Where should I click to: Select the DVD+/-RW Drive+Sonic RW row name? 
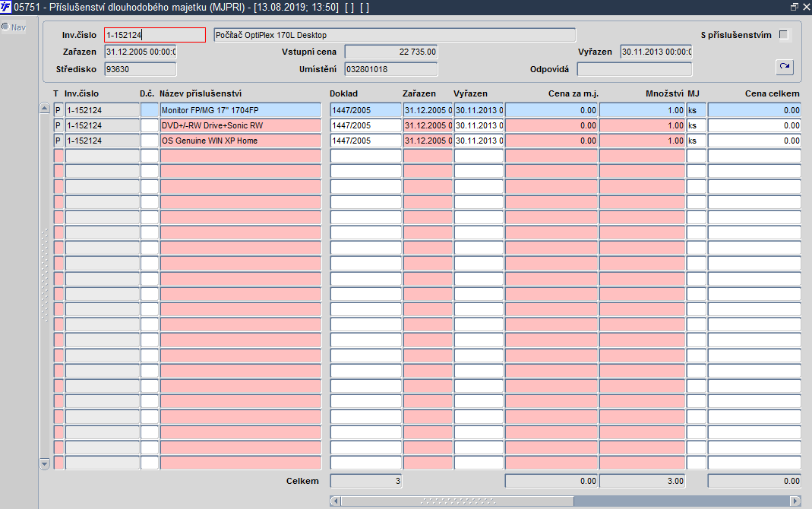click(241, 125)
